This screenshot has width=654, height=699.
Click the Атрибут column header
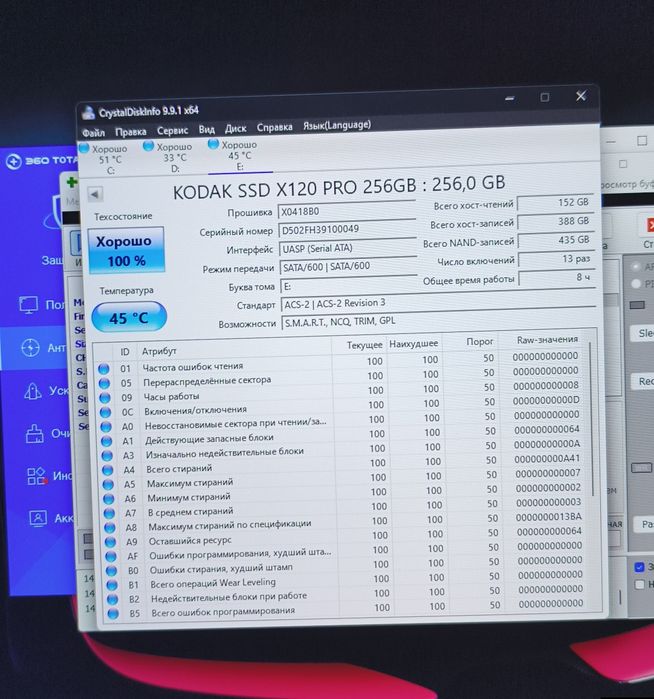(x=159, y=351)
